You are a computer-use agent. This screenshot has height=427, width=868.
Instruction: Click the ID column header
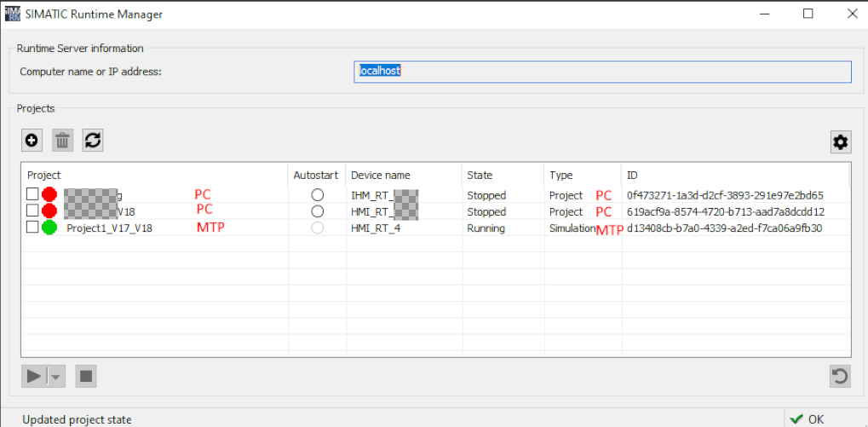coord(632,175)
